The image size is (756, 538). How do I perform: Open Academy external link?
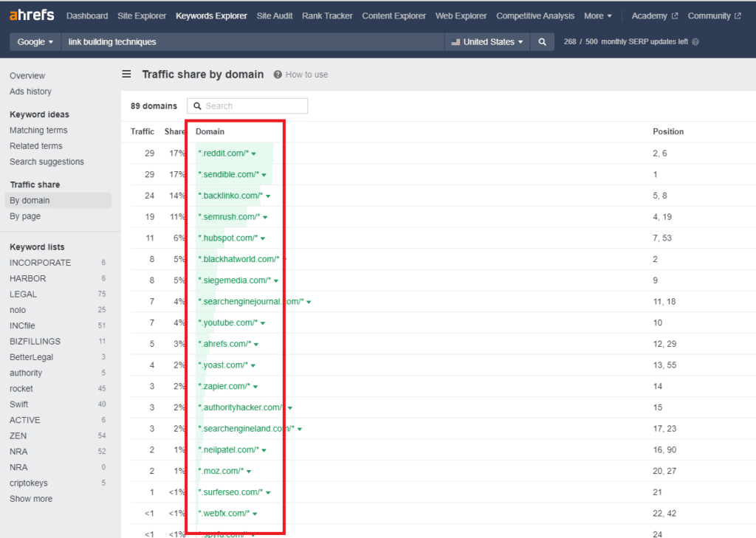655,16
